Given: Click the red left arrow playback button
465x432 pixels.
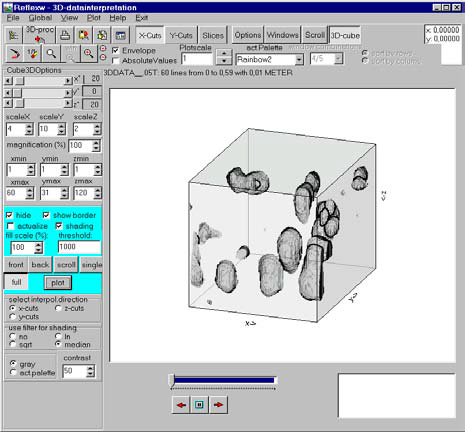Looking at the screenshot, I should (x=181, y=405).
